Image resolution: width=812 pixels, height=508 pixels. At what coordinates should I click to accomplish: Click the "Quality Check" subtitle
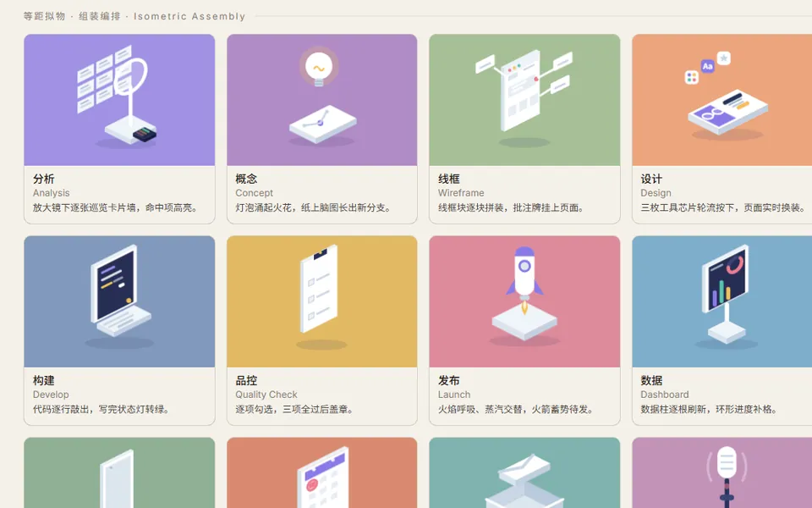pos(266,395)
